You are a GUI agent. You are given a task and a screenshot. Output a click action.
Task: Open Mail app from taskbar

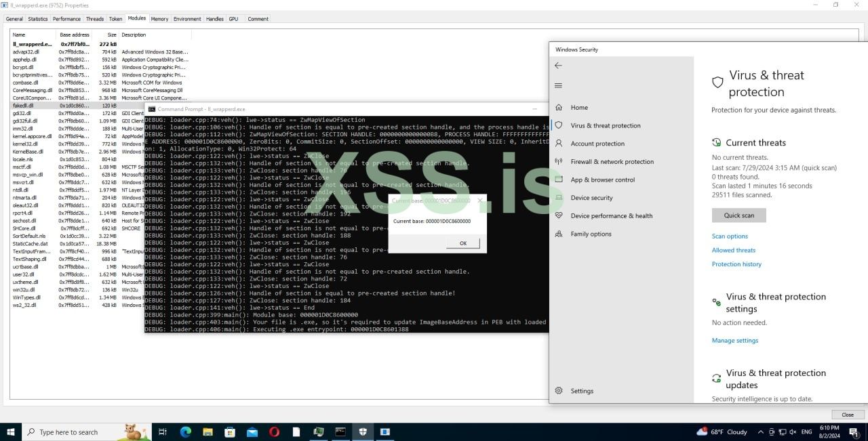pos(252,432)
